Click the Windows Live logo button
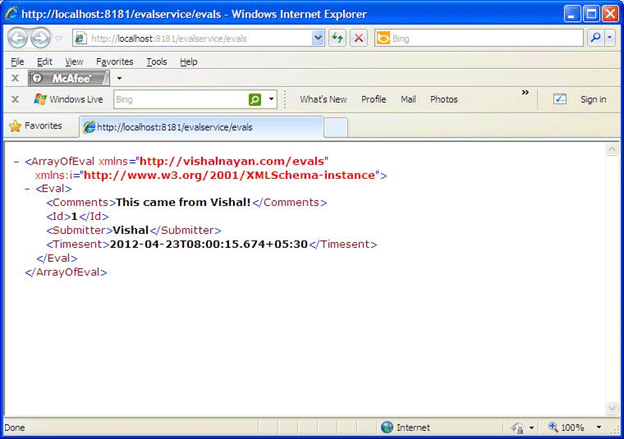Viewport: 624px width, 439px height. tap(68, 99)
